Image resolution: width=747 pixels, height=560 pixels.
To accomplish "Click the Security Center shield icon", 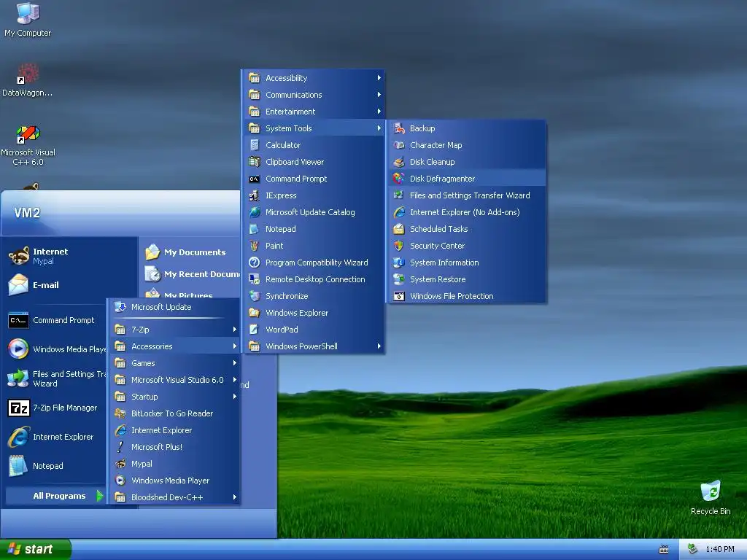I will tap(399, 246).
